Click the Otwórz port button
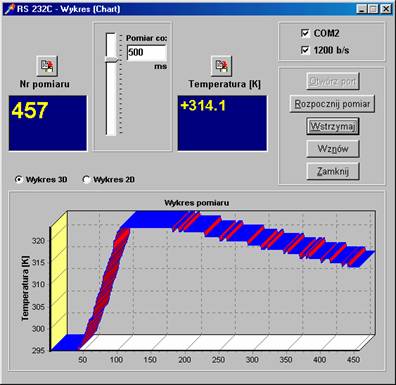The image size is (396, 385). click(333, 81)
